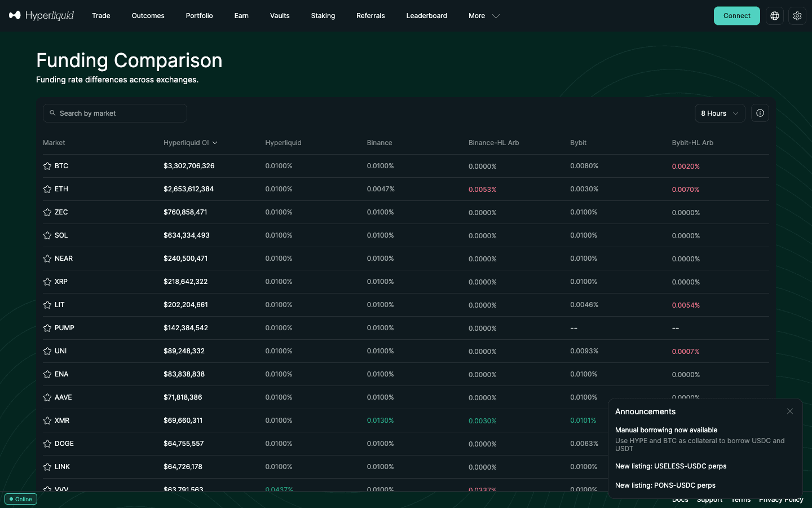812x508 pixels.
Task: Click the Hyperliquid column header
Action: coord(283,143)
